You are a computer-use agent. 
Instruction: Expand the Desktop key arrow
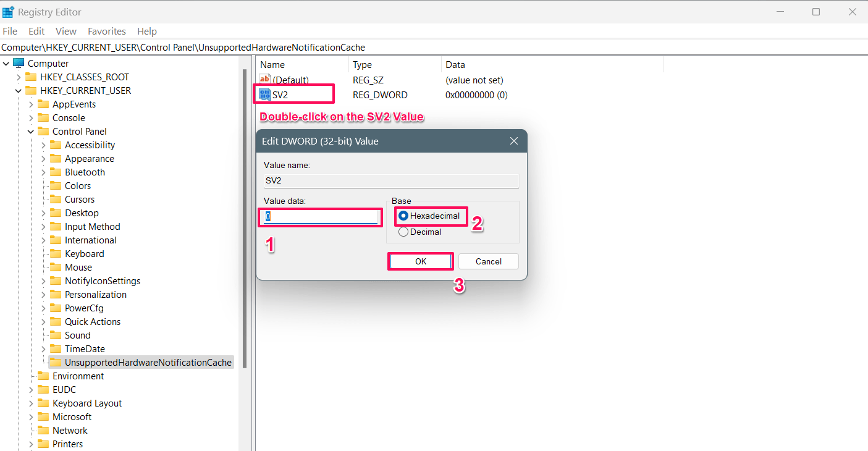coord(43,213)
